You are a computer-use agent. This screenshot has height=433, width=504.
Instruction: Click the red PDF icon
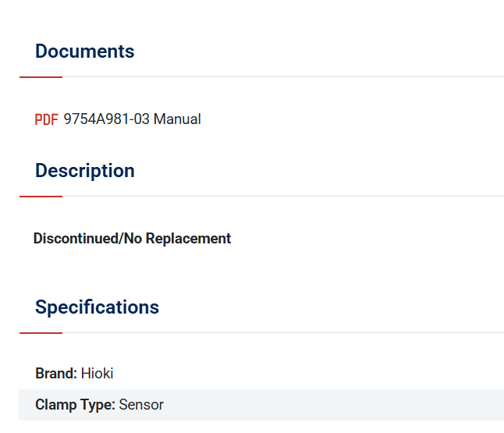click(46, 119)
